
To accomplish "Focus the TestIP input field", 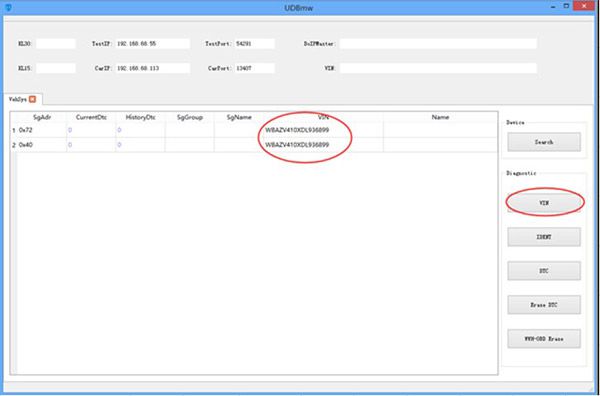I will click(153, 44).
